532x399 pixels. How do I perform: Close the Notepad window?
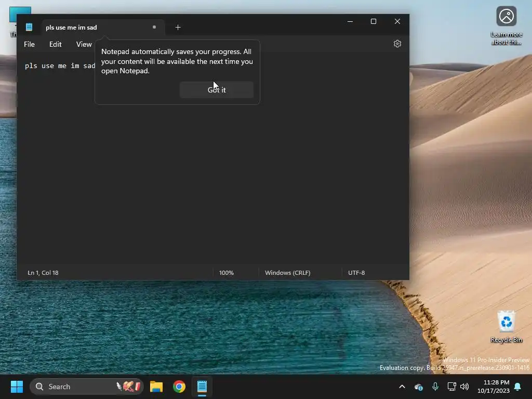(x=397, y=21)
